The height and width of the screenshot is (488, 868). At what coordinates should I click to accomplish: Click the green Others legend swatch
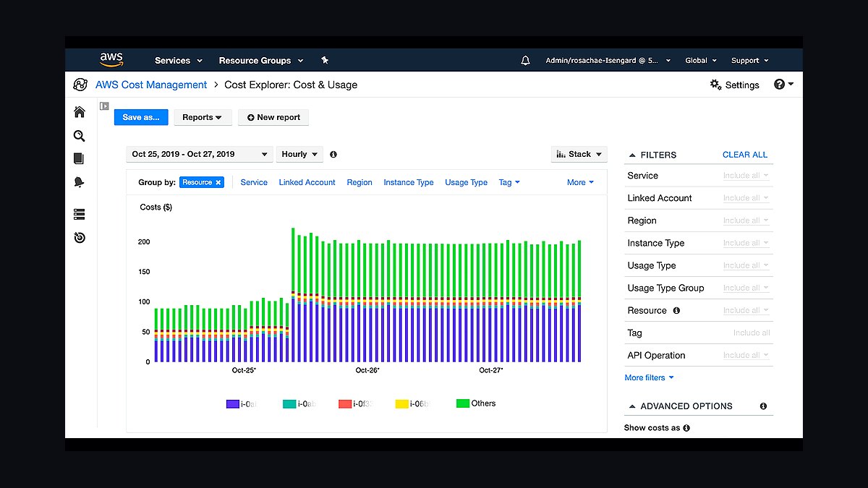pyautogui.click(x=463, y=403)
